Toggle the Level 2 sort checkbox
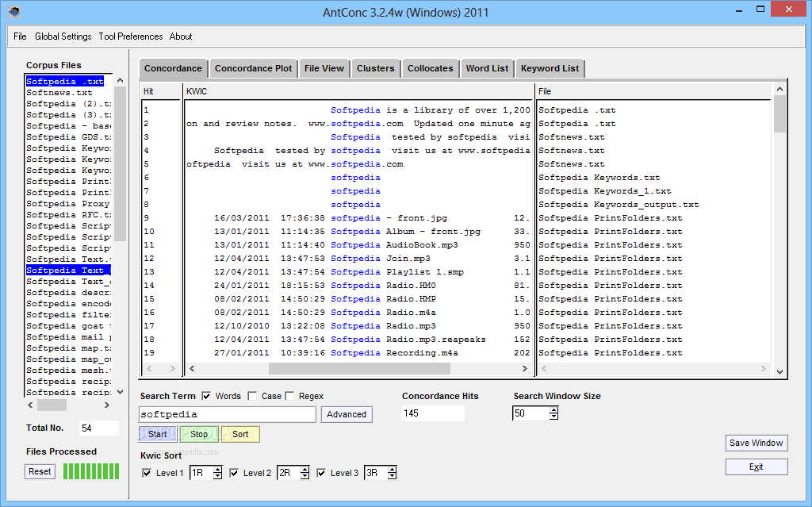 point(234,473)
